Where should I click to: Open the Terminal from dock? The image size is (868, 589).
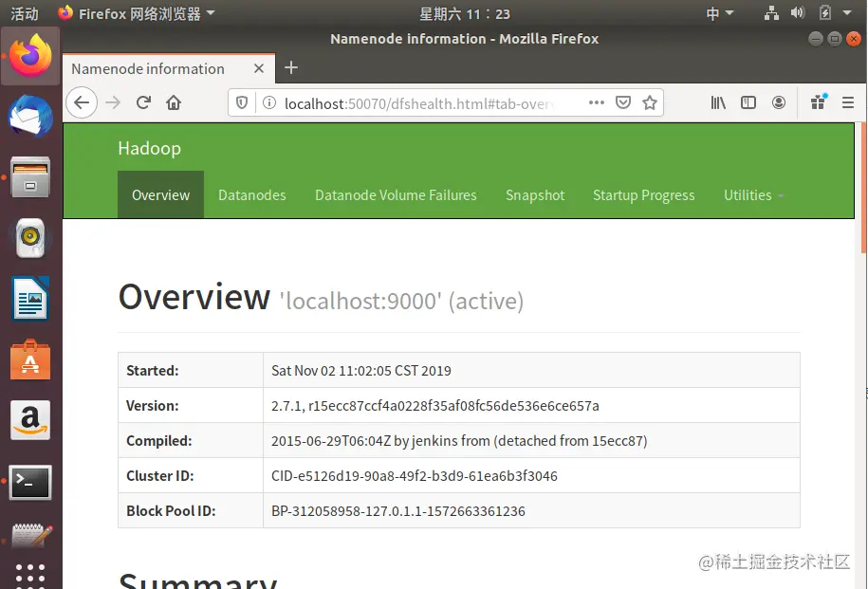[30, 482]
